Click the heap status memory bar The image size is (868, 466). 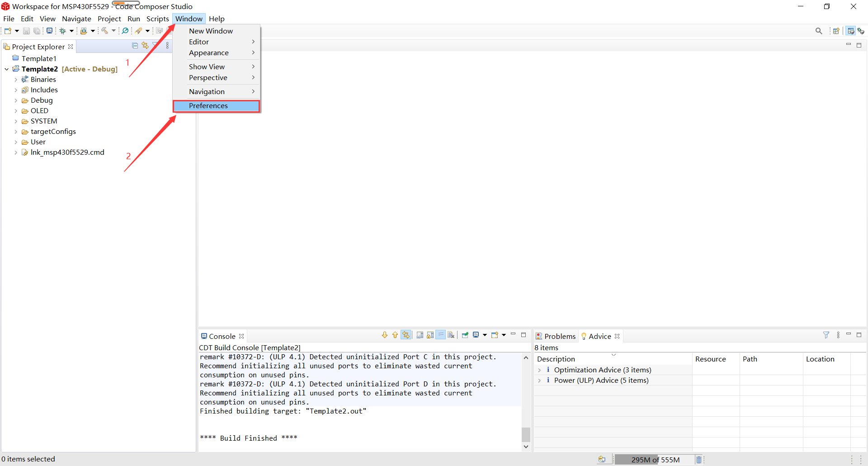tap(654, 460)
